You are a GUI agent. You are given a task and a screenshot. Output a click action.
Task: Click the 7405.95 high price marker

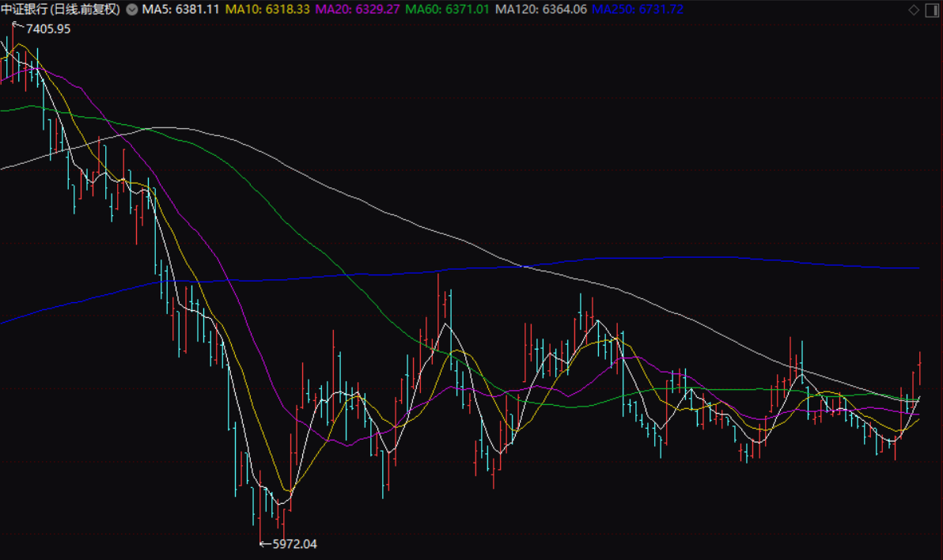click(48, 28)
